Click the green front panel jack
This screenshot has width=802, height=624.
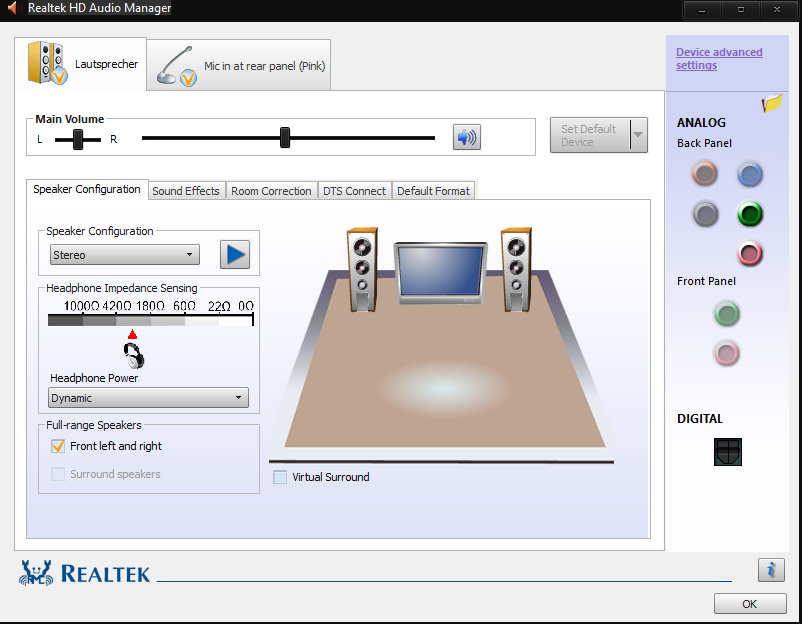tap(727, 314)
